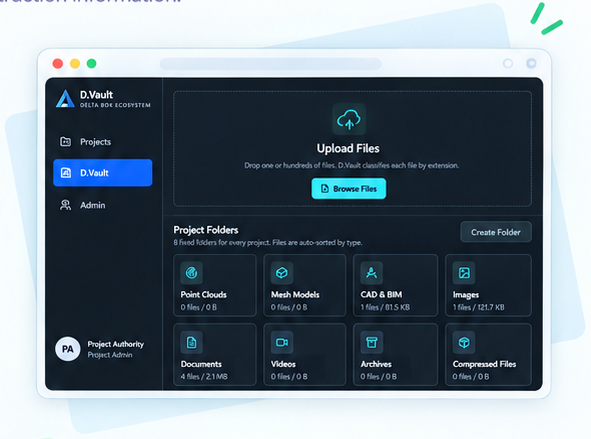
Task: Click the '1 files / 81.5 KB' text
Action: click(385, 307)
